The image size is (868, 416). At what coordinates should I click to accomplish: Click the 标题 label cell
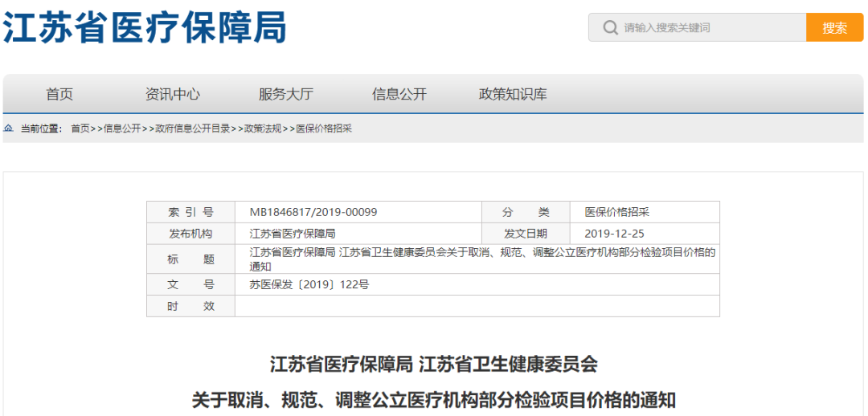(x=191, y=259)
